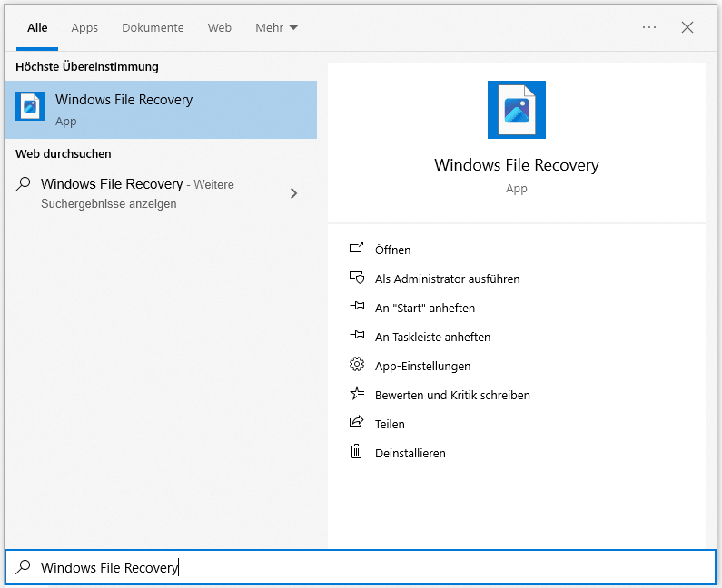The height and width of the screenshot is (588, 722).
Task: Expand the Mehr dropdown
Action: (x=277, y=28)
